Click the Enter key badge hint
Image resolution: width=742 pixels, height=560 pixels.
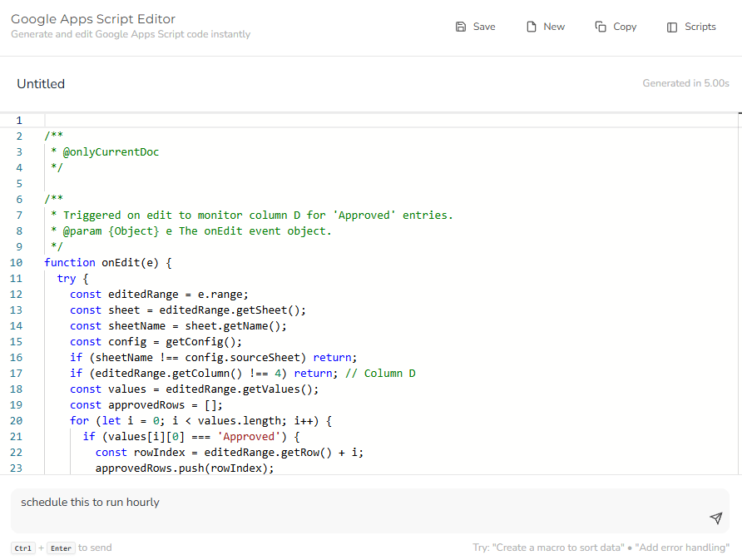coord(61,548)
